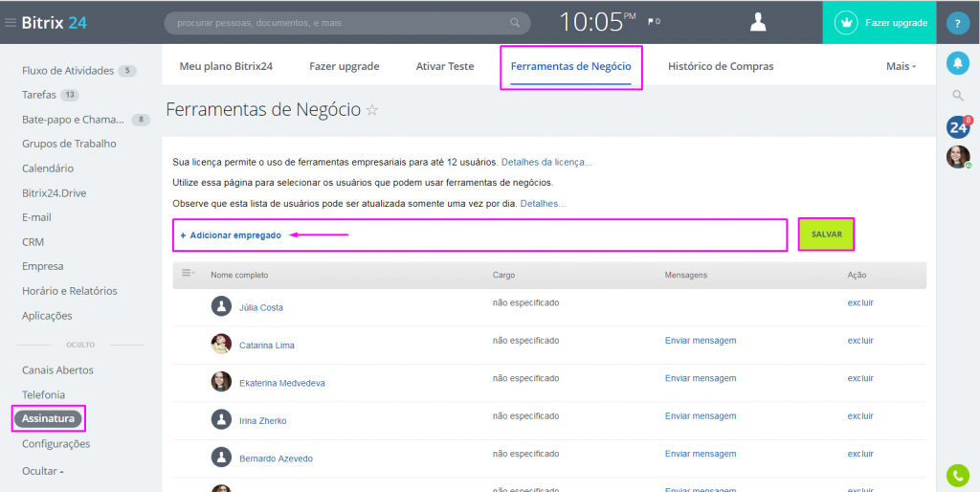Click Bernardo Azevedo's avatar icon

tap(221, 457)
